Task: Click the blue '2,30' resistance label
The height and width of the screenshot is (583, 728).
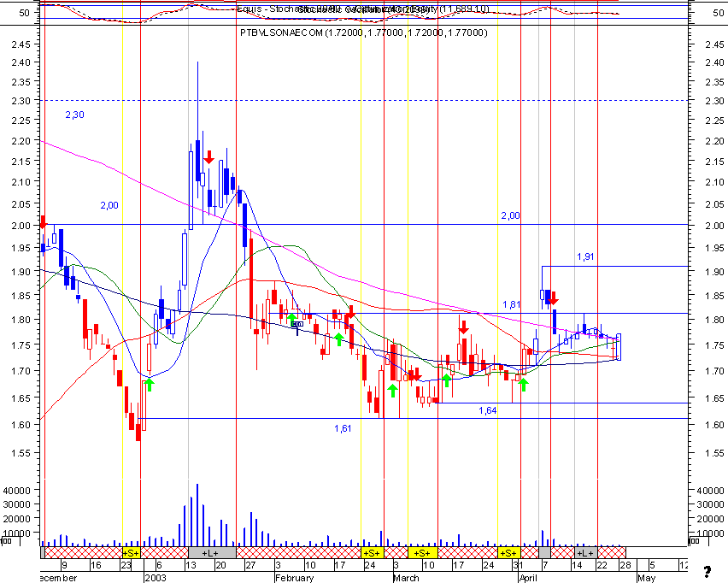Action: tap(74, 115)
